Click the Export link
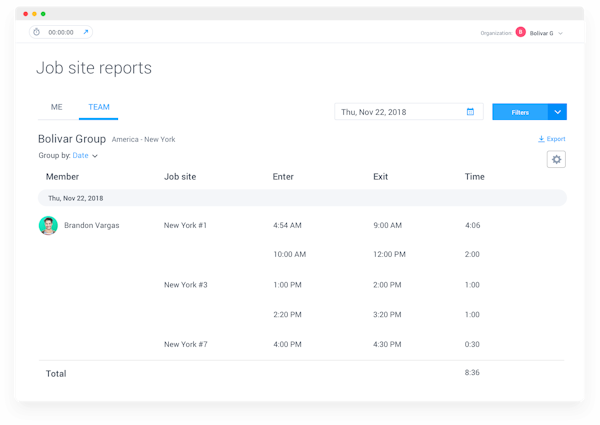 tap(555, 139)
